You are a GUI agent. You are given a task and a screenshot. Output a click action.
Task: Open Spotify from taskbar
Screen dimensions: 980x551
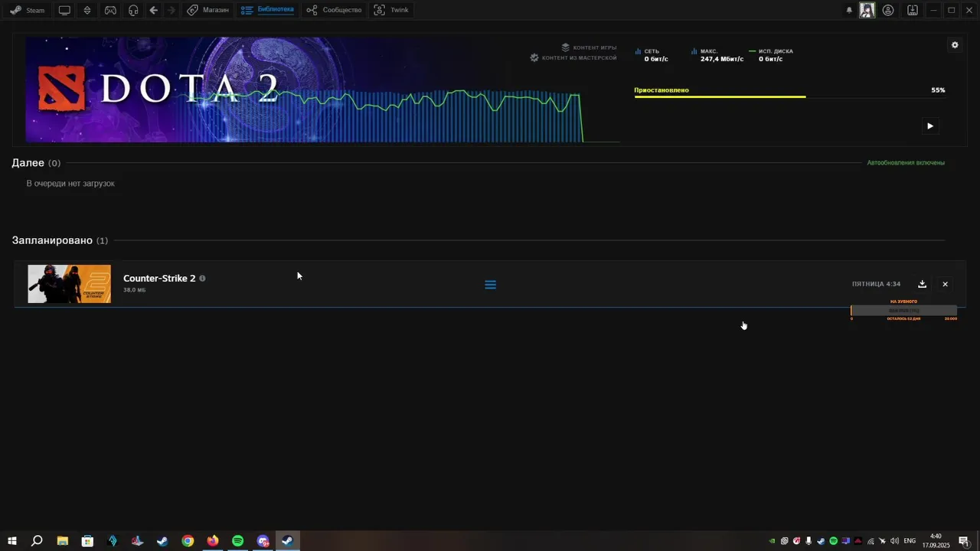238,541
